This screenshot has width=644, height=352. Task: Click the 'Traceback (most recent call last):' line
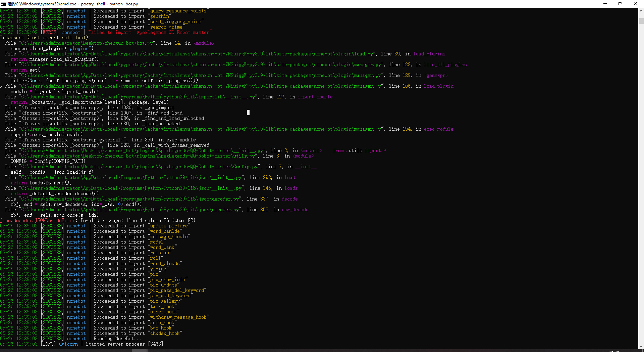(46, 38)
